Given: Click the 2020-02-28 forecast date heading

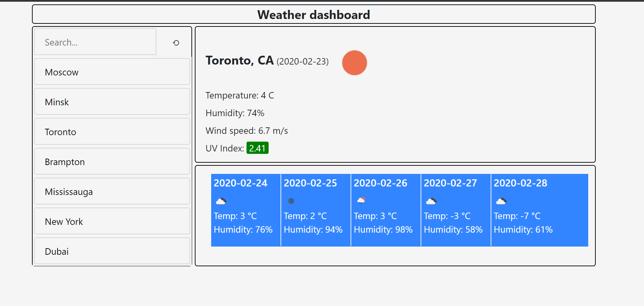Looking at the screenshot, I should point(520,183).
